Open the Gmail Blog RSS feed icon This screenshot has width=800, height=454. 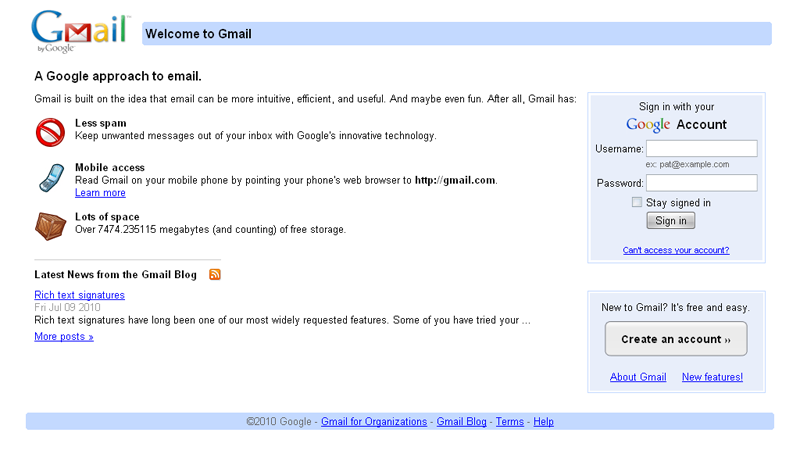[x=215, y=274]
